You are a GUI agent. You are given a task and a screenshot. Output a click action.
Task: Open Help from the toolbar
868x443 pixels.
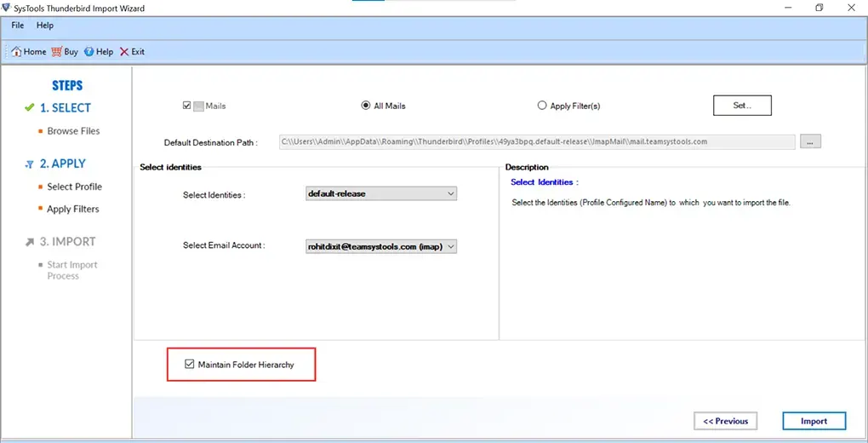tap(99, 52)
